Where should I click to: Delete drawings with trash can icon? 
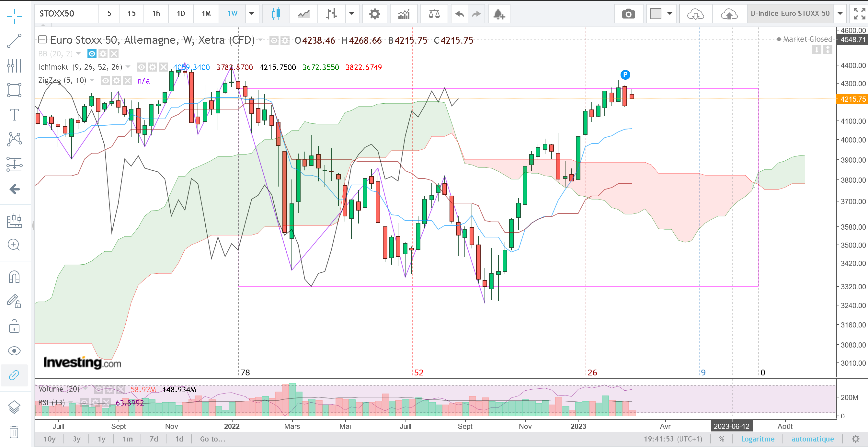point(14,431)
